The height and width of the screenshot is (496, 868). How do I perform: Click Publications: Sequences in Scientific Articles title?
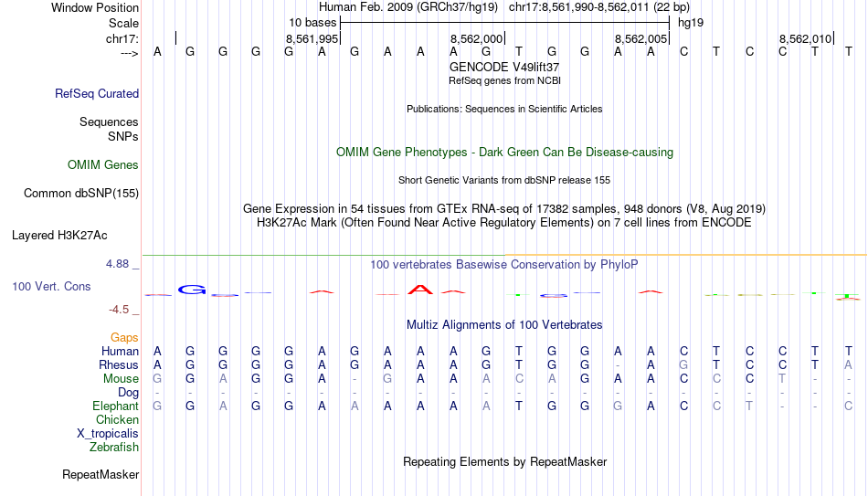pyautogui.click(x=504, y=109)
